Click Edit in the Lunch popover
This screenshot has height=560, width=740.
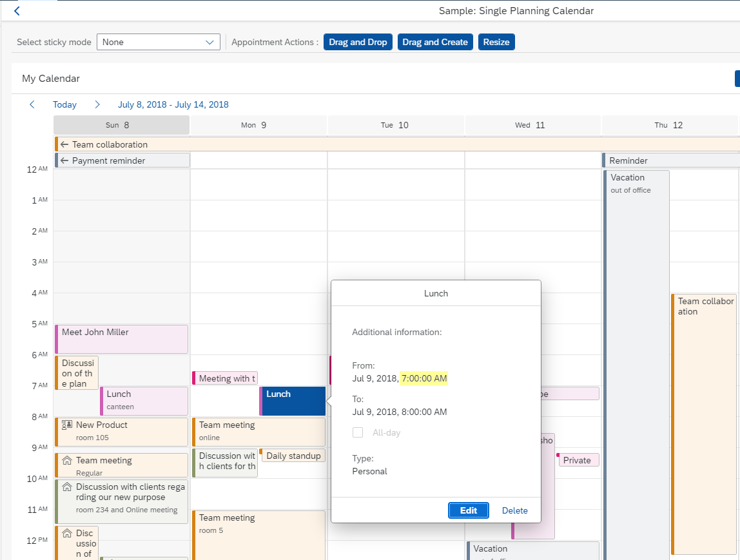(x=469, y=510)
